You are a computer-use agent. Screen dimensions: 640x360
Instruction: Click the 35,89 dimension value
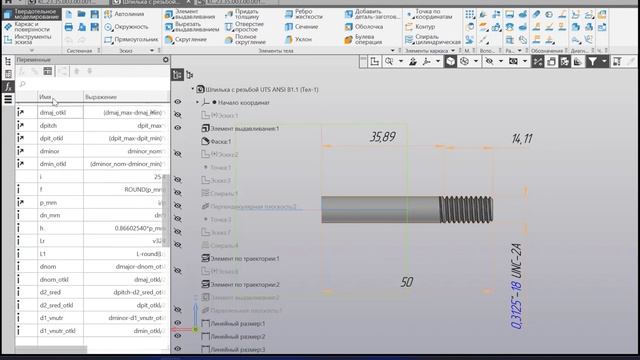pyautogui.click(x=382, y=137)
